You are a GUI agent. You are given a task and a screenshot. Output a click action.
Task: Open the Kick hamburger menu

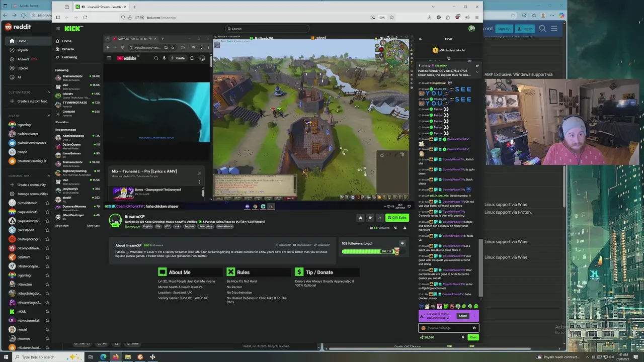point(58,29)
